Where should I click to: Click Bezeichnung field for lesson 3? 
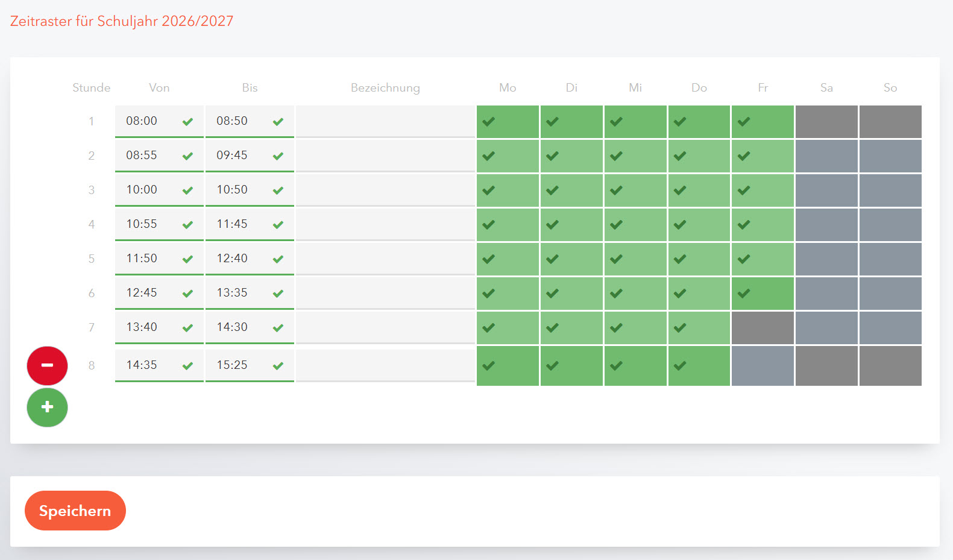385,190
